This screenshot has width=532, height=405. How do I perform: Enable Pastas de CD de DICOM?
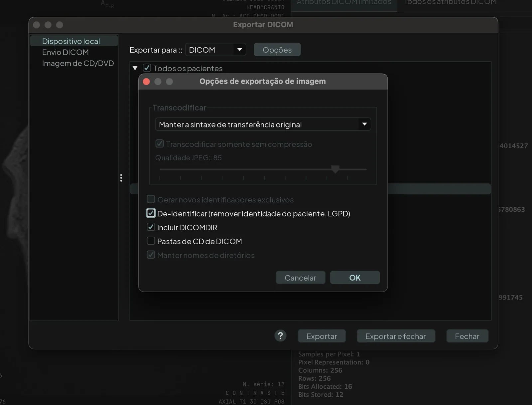pyautogui.click(x=151, y=241)
